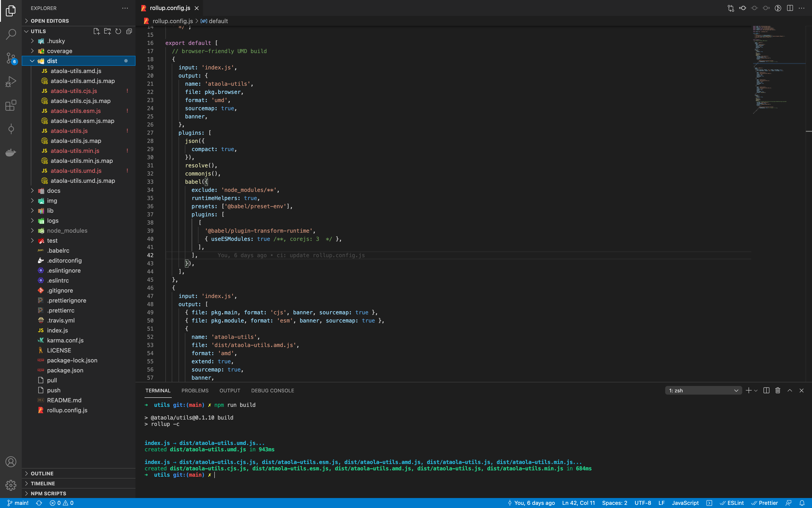Image resolution: width=812 pixels, height=508 pixels.
Task: Click Spaces: 2 indentation setting
Action: [x=614, y=503]
